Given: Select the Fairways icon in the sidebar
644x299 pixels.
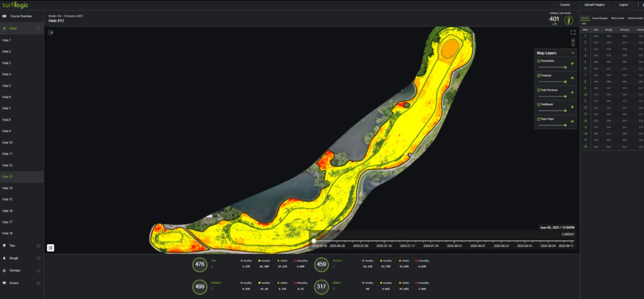Looking at the screenshot, I should (4, 270).
